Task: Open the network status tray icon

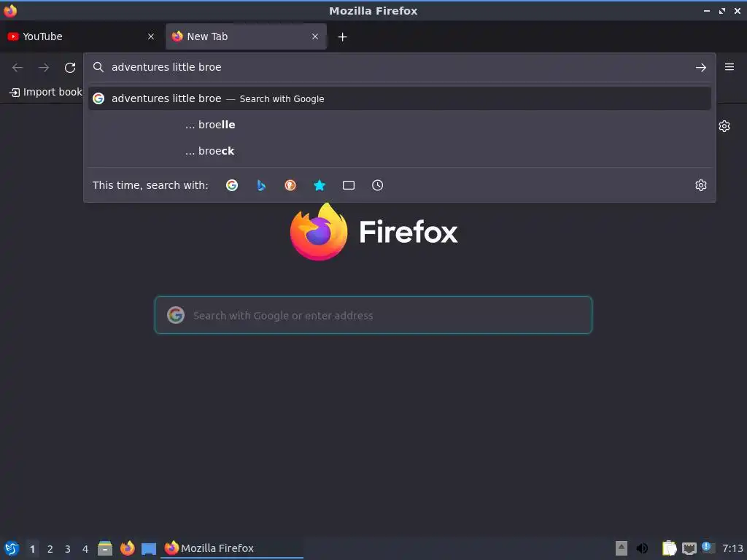Action: [x=689, y=548]
